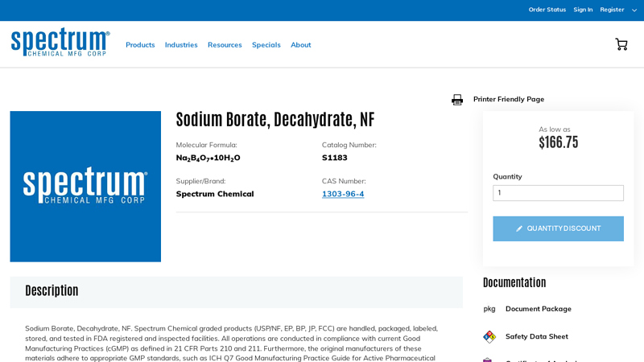Click the catalog number S1183
Image resolution: width=644 pixels, height=362 pixels.
point(334,158)
